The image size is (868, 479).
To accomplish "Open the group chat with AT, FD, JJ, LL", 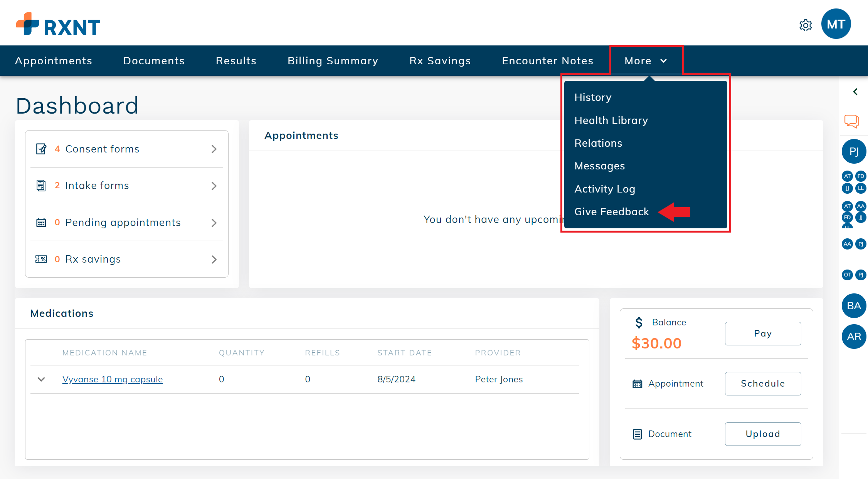I will (x=854, y=182).
